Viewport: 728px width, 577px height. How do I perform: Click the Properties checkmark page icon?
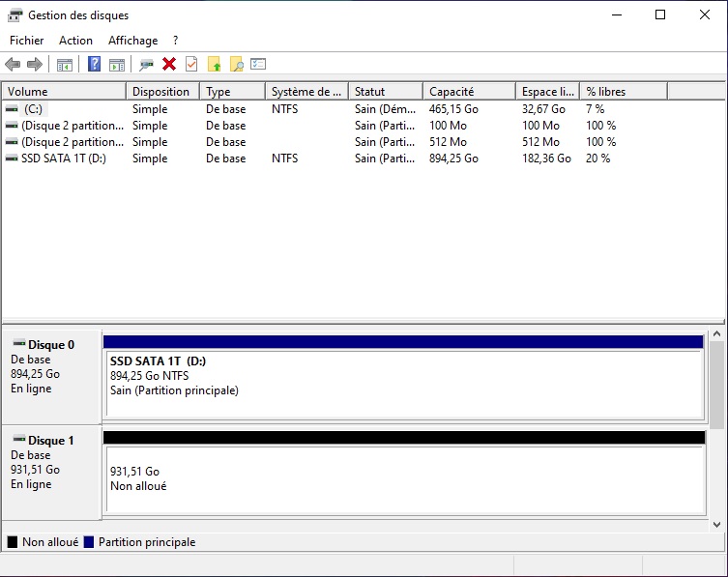191,65
